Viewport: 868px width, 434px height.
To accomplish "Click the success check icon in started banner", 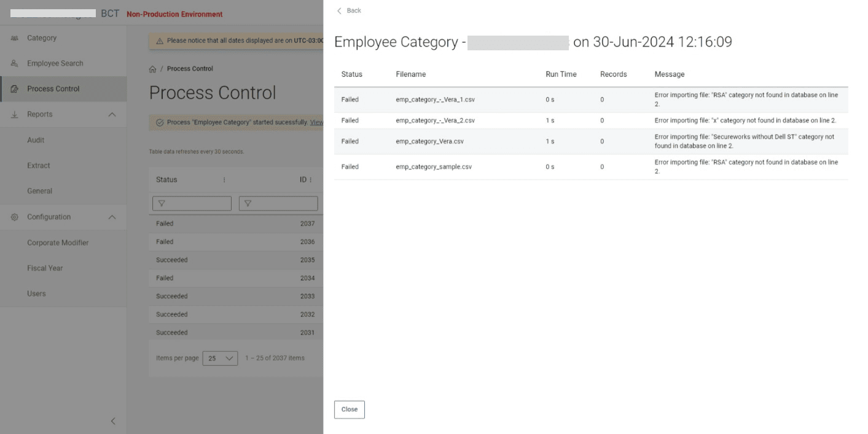I will 160,122.
